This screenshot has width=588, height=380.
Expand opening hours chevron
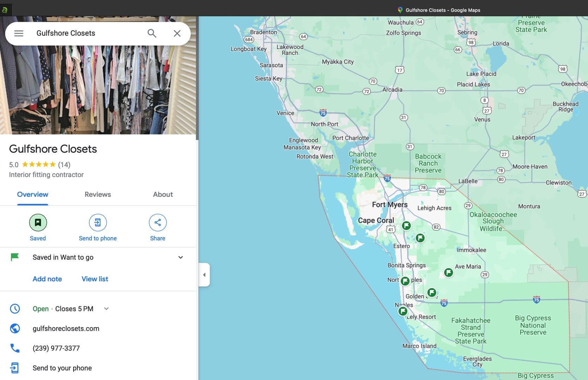tap(106, 309)
